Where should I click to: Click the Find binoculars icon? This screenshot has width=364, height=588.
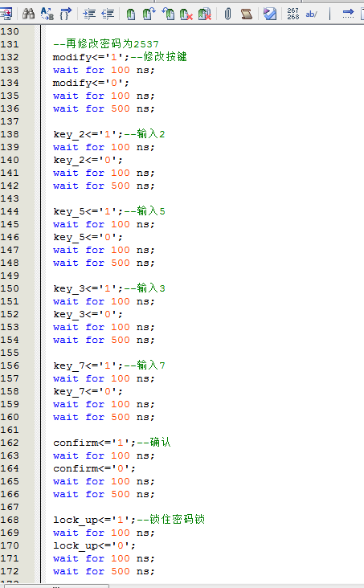point(28,14)
